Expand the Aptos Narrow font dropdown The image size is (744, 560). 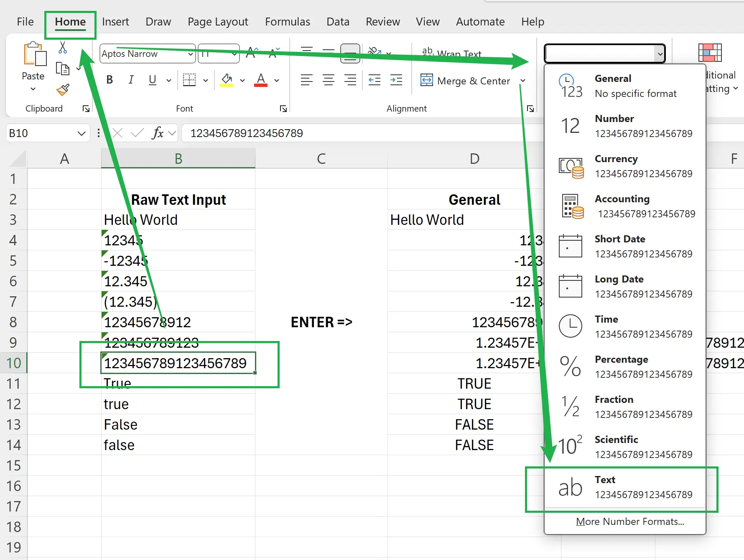(190, 54)
